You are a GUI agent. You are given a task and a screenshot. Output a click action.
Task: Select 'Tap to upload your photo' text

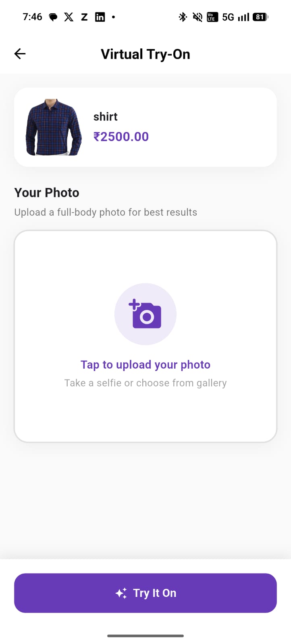point(145,365)
